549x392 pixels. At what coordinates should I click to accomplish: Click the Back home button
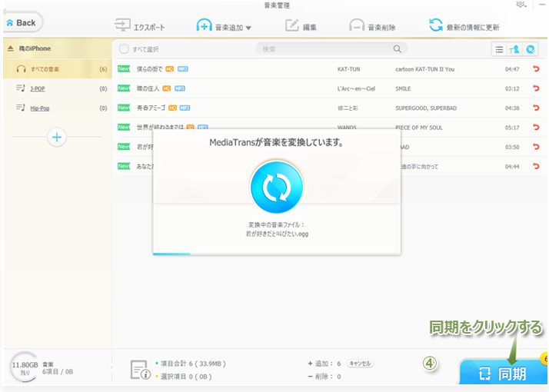(x=22, y=22)
